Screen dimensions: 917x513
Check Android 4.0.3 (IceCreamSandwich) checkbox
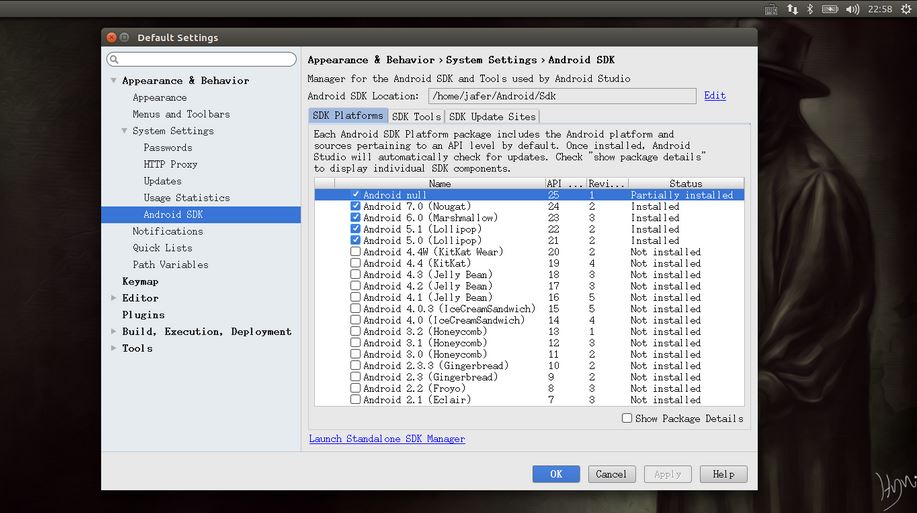(355, 308)
